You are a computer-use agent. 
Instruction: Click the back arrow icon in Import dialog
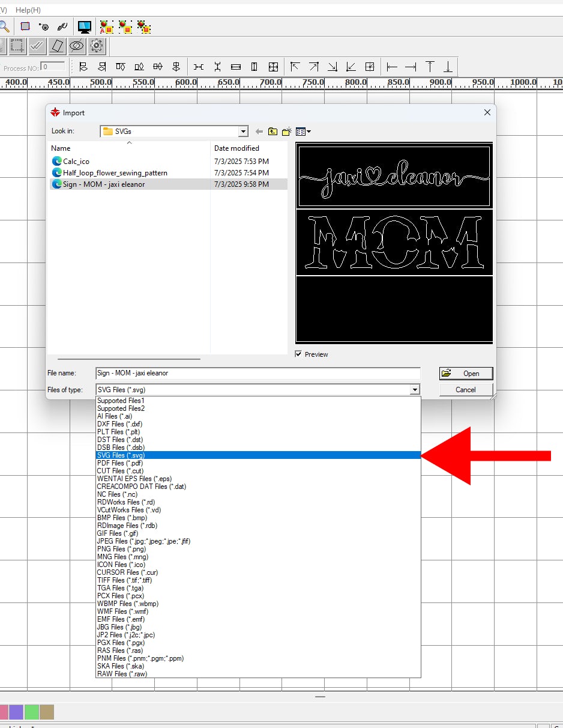(x=259, y=132)
